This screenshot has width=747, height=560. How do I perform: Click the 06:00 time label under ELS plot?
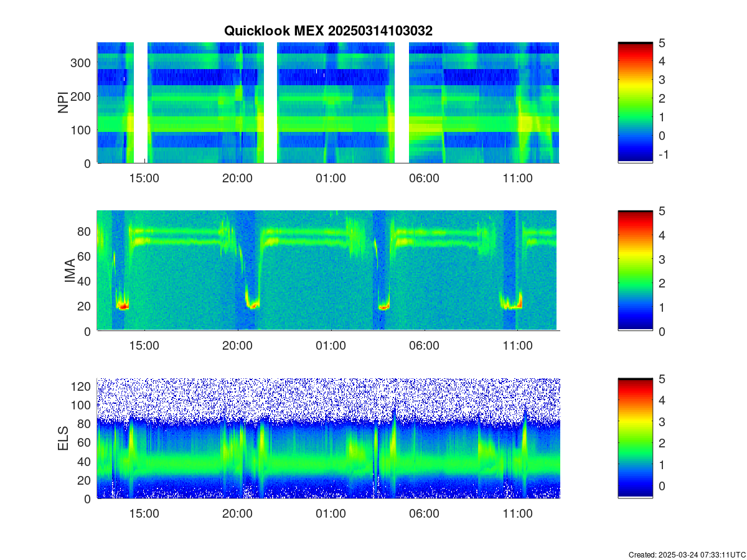(x=424, y=514)
